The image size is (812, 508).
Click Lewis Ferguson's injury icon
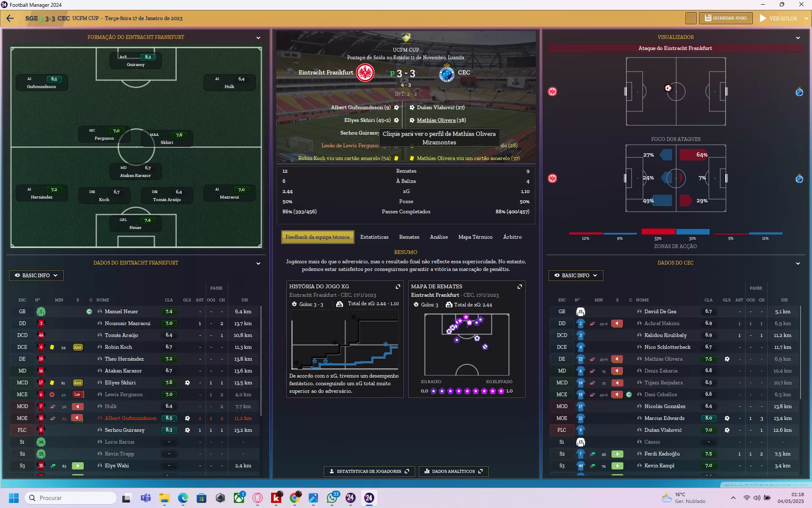(x=52, y=395)
